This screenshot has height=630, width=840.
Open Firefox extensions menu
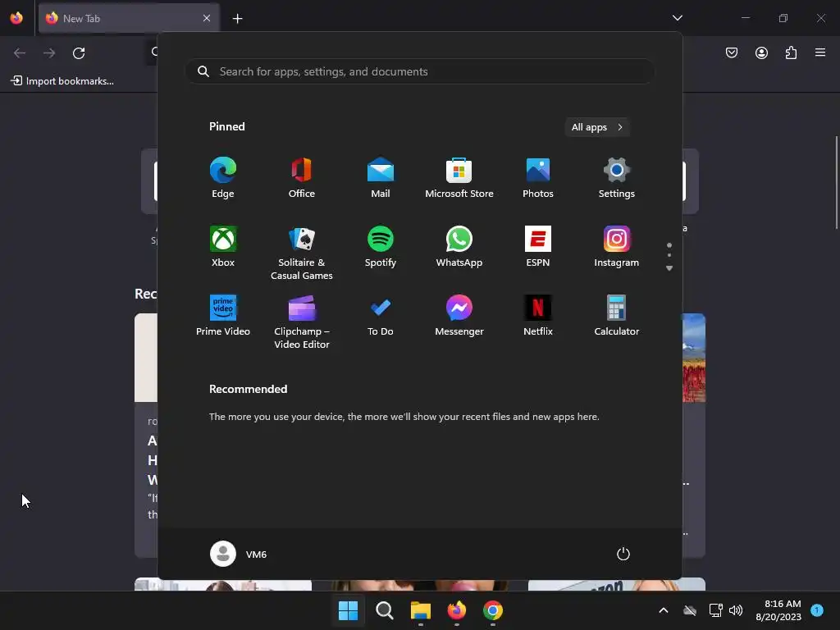pyautogui.click(x=791, y=52)
